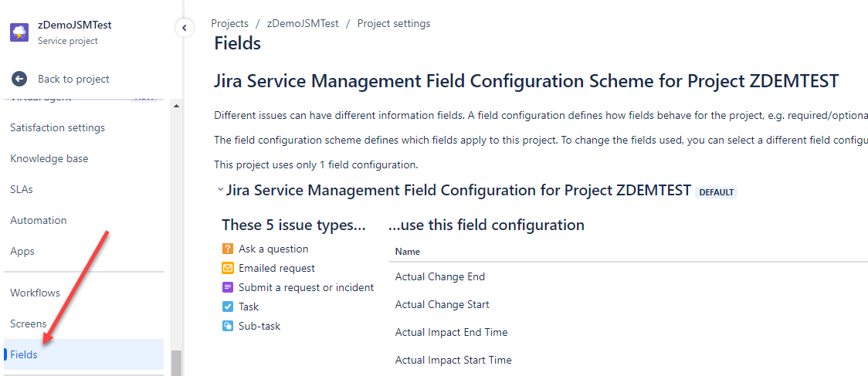Click the Submit a request or incident icon
868x376 pixels.
[228, 287]
